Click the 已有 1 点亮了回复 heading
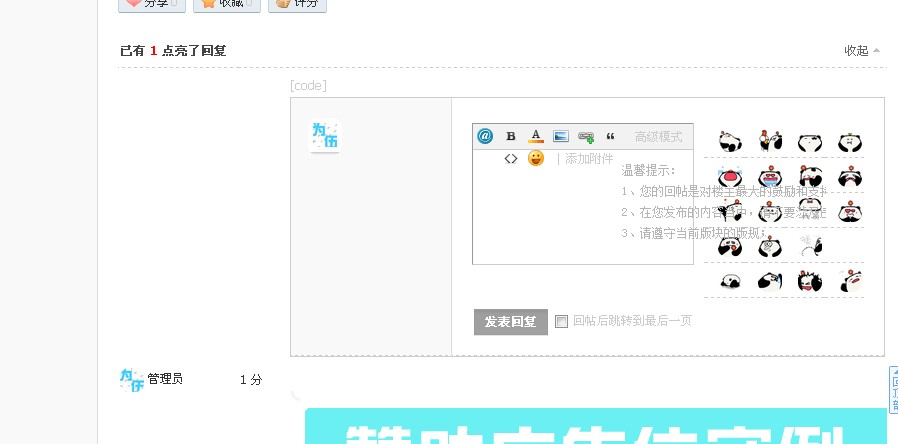The height and width of the screenshot is (444, 898). 173,50
